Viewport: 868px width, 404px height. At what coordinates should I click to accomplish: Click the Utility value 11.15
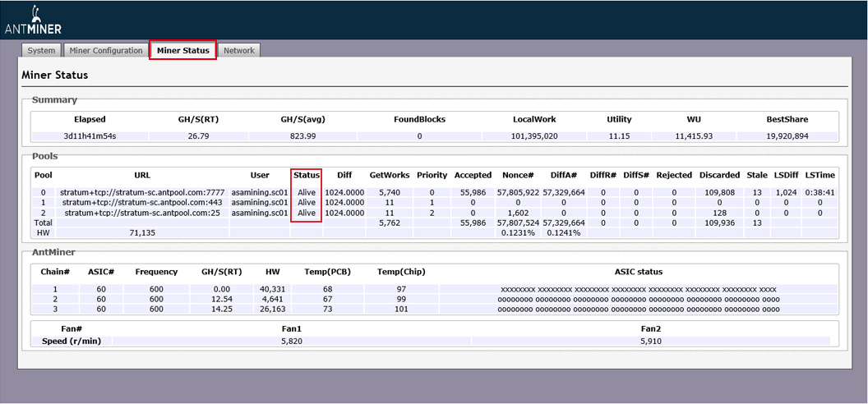pyautogui.click(x=619, y=136)
